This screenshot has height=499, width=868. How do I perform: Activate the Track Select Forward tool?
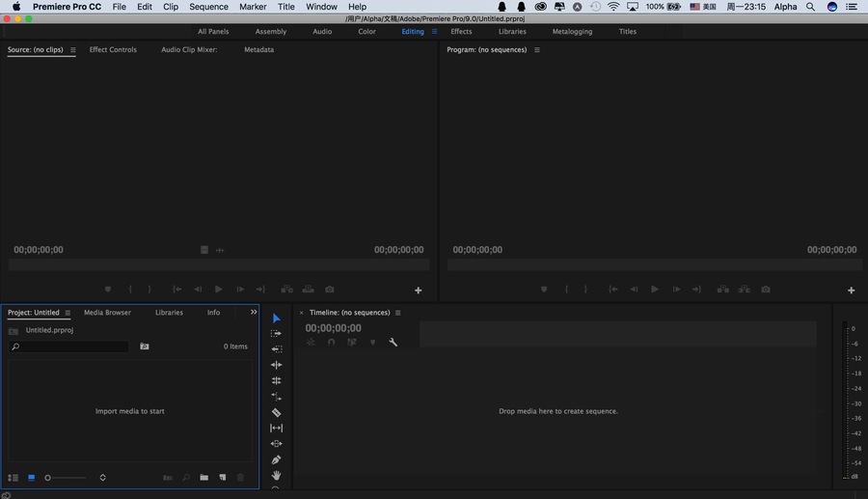pos(276,333)
